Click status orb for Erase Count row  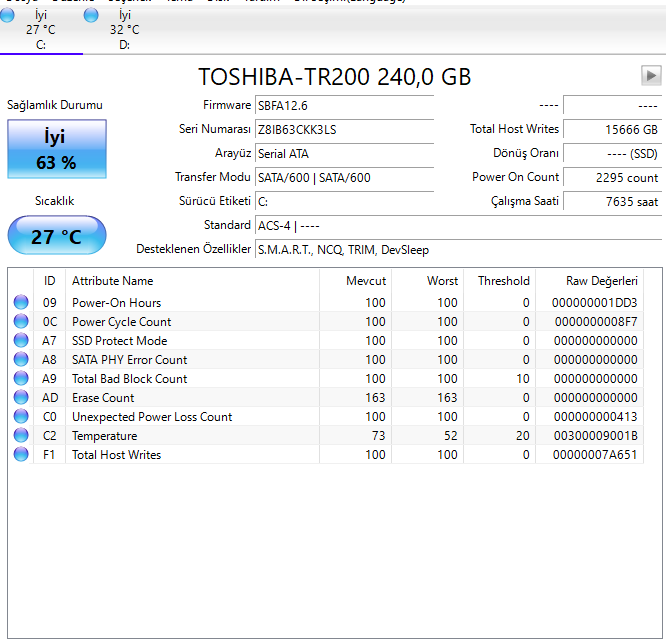21,398
